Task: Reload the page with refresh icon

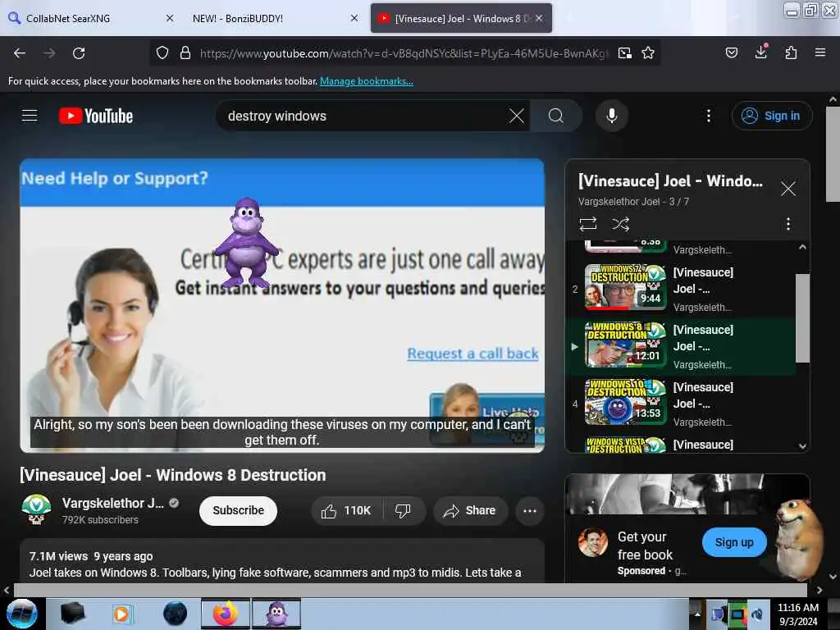Action: click(79, 53)
